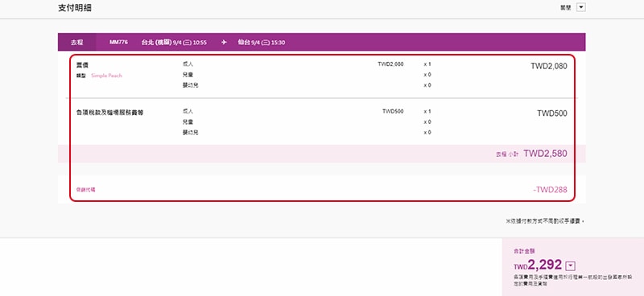Click arrival 仙台 9/4 15:30
The height and width of the screenshot is (296, 644).
tap(261, 43)
